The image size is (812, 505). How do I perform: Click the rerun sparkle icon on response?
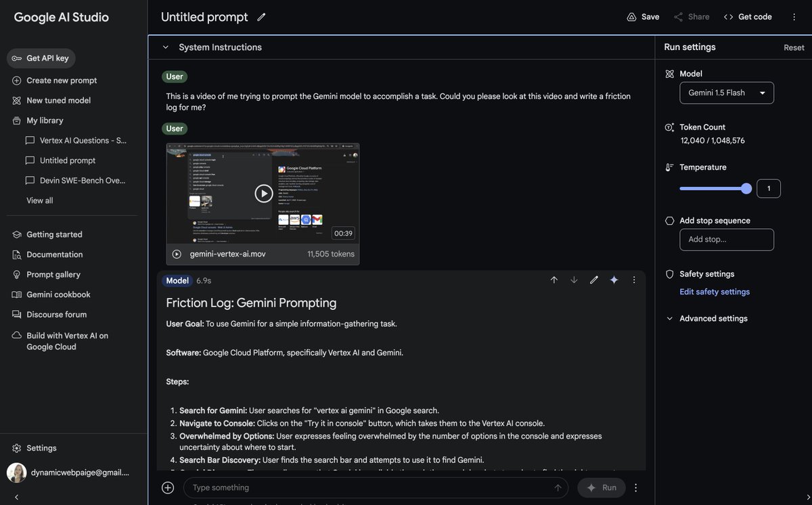614,280
